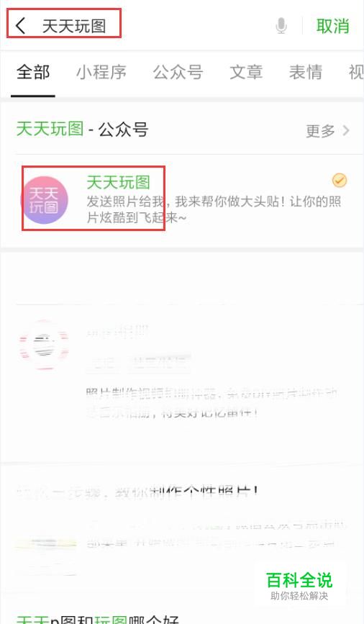Tap the back arrow in the search bar
Image resolution: width=364 pixels, height=624 pixels.
pos(21,26)
